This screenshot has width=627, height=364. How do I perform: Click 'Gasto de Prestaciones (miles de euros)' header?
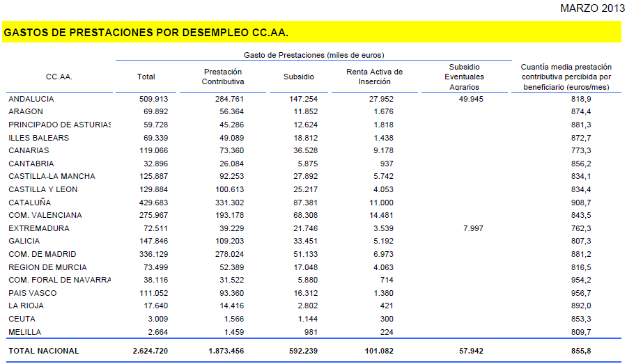click(x=314, y=55)
